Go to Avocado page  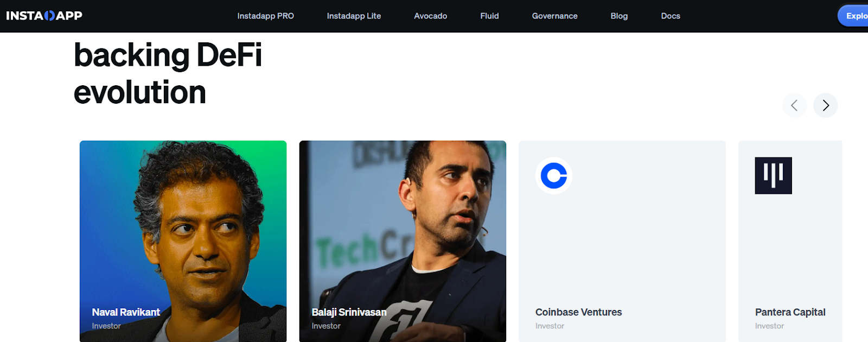point(430,16)
